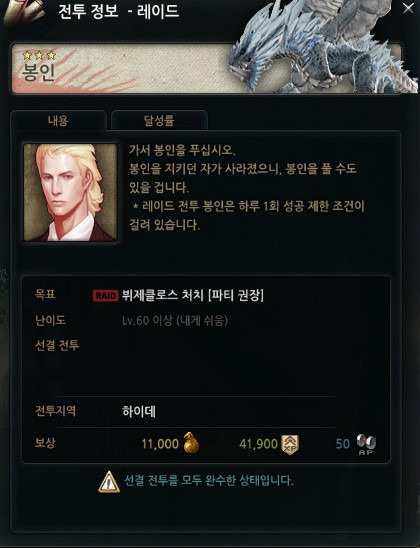Click the red RAID badge icon
Screen dimensions: 420x548
106,296
